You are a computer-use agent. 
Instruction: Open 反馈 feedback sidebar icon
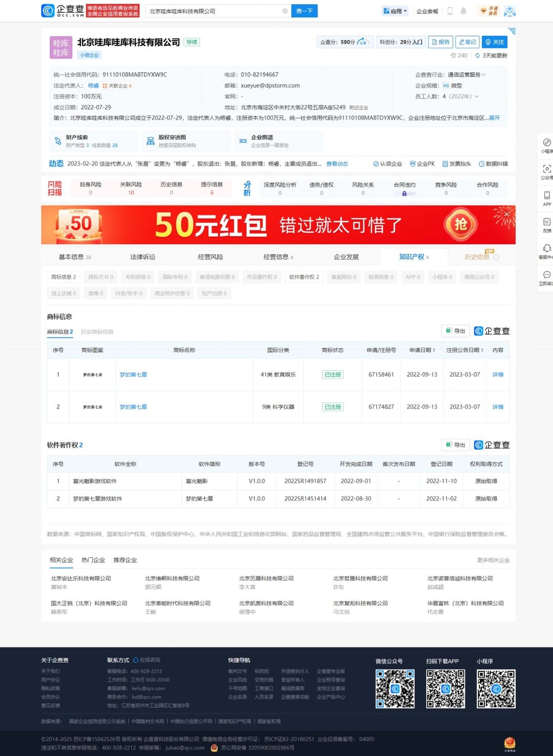click(x=547, y=225)
